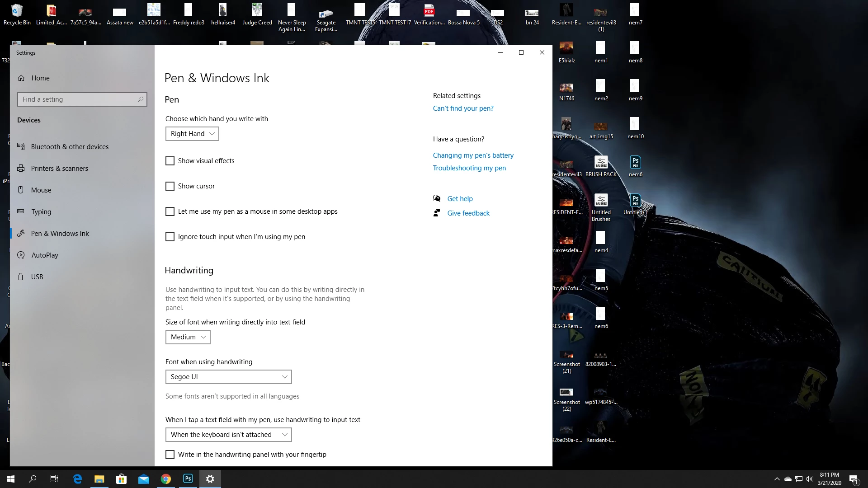Switch to Google Chrome on taskbar
Image resolution: width=868 pixels, height=488 pixels.
(x=165, y=479)
